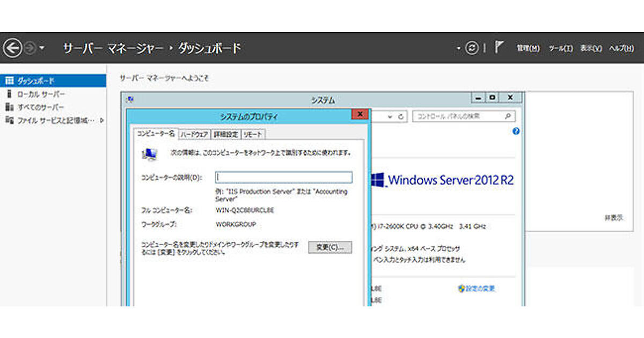Viewport: 644px width, 338px height.
Task: Open the 管理(M) menu
Action: 528,48
